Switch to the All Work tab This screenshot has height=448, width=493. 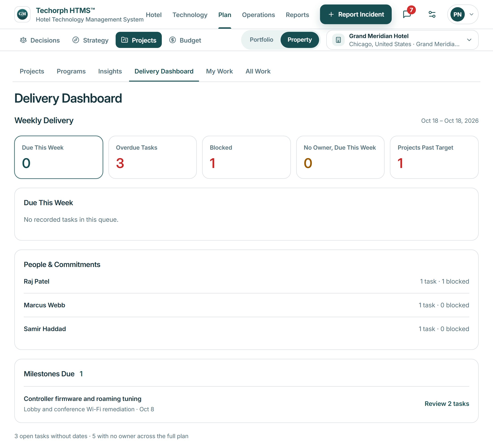pyautogui.click(x=258, y=71)
